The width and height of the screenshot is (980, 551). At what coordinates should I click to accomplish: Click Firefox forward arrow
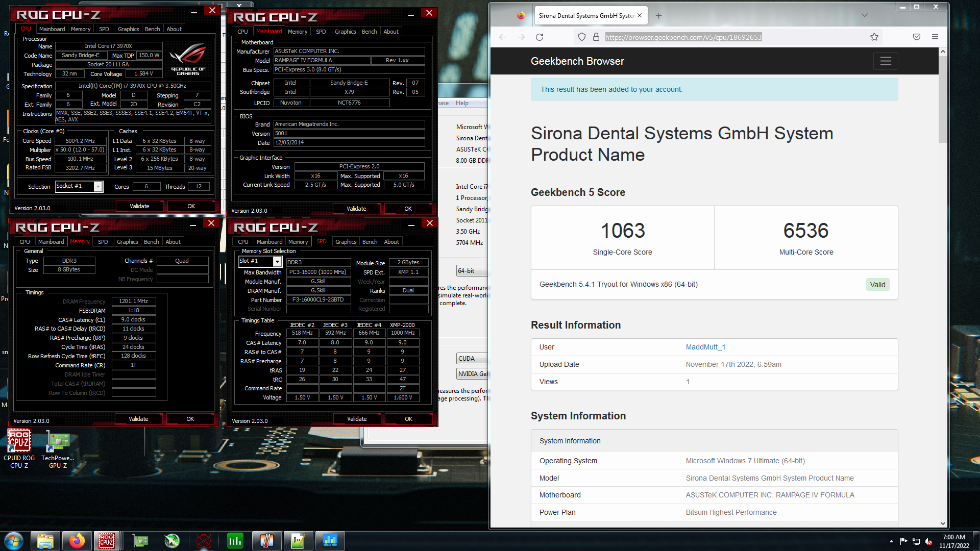(521, 37)
